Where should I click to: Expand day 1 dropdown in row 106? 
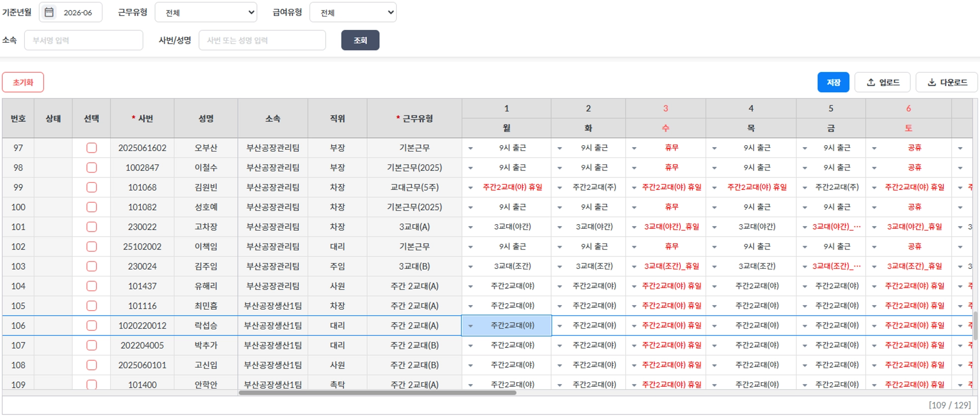click(x=470, y=326)
